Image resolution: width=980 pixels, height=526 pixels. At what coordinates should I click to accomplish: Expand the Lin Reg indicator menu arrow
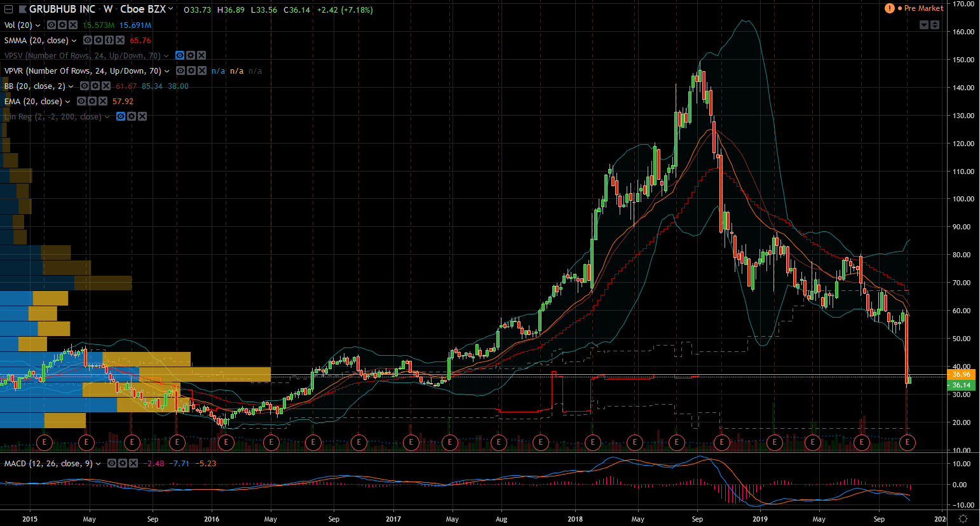click(x=107, y=117)
